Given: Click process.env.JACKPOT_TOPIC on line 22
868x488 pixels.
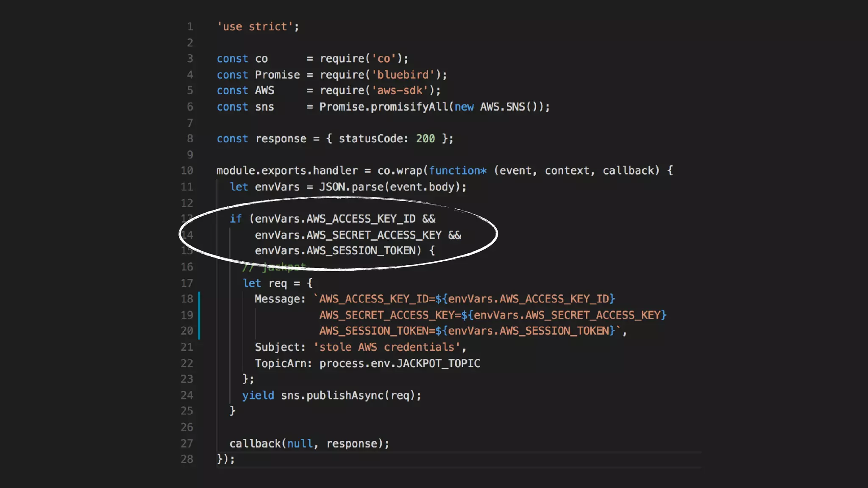Looking at the screenshot, I should (399, 363).
